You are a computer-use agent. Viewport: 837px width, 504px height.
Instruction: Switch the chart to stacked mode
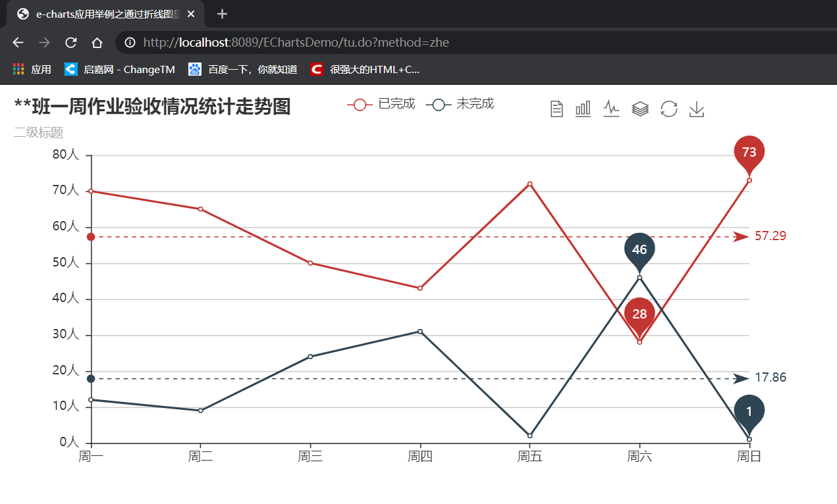click(640, 109)
